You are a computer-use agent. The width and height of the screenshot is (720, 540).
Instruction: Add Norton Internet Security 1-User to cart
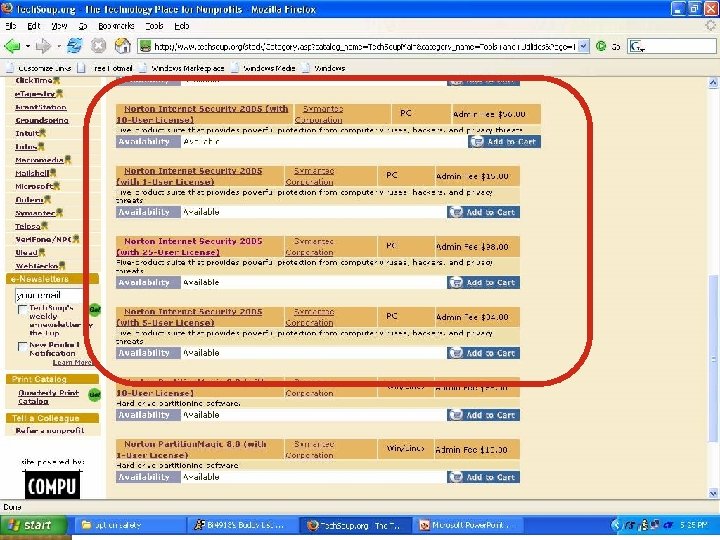[484, 212]
